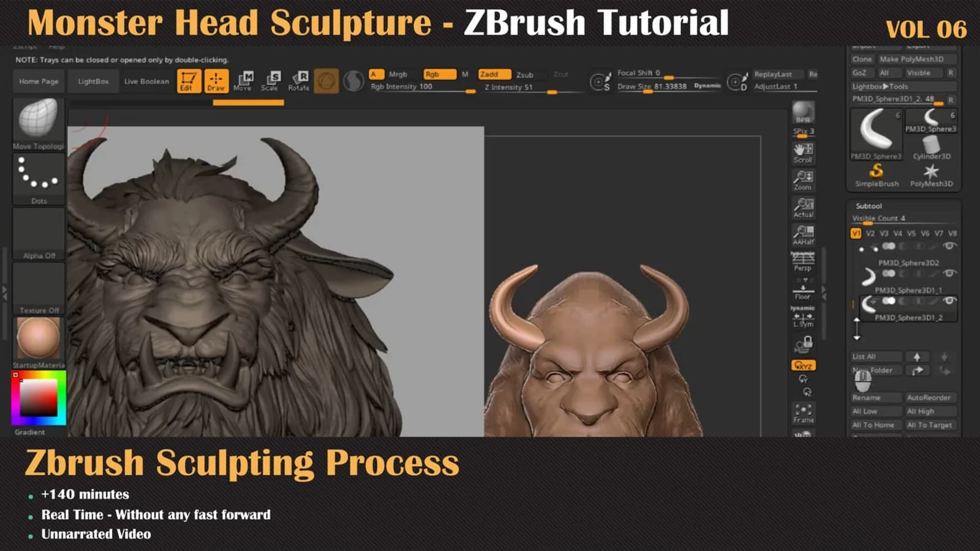Toggle Persp perspective view

pos(803,262)
